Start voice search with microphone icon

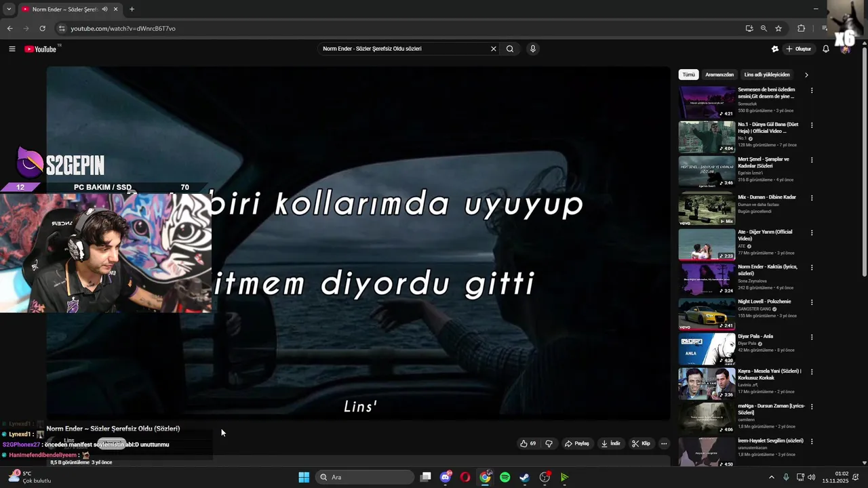point(533,49)
